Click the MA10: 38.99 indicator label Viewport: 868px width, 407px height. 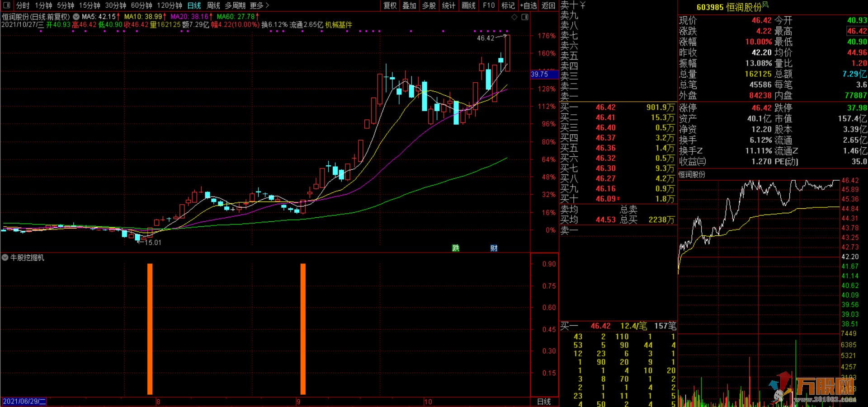point(145,17)
